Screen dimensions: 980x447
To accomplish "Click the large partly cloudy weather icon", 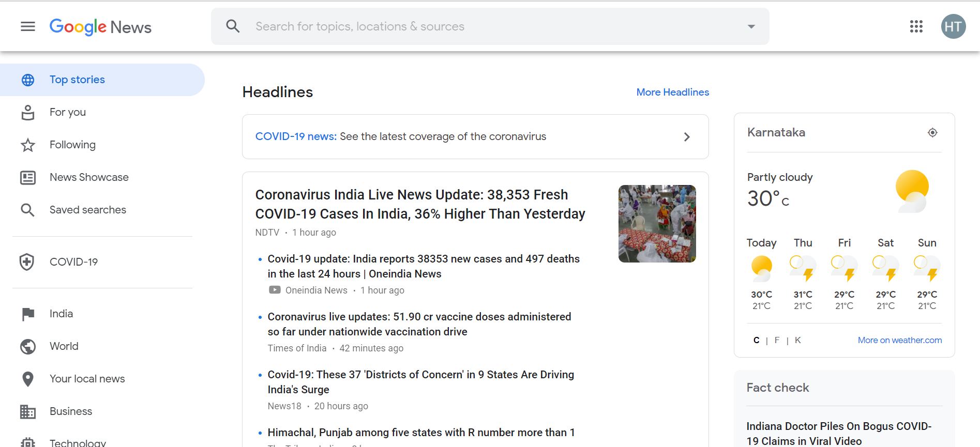I will click(912, 191).
